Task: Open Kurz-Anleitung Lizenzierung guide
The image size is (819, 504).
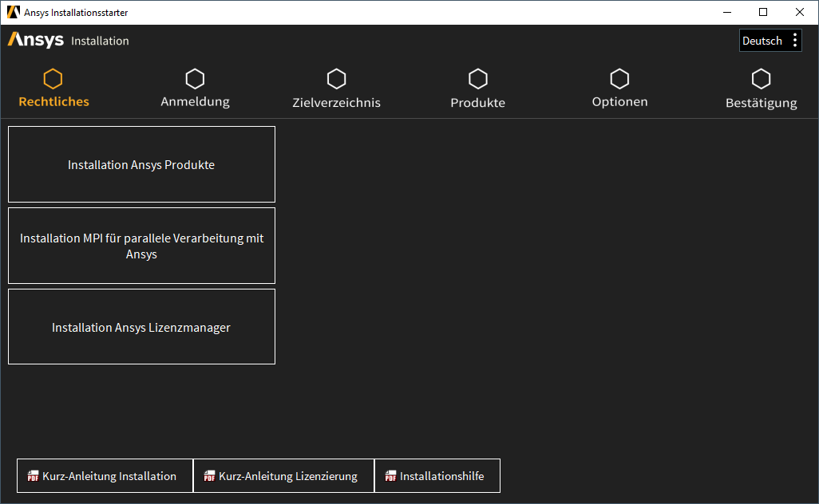Action: [283, 476]
